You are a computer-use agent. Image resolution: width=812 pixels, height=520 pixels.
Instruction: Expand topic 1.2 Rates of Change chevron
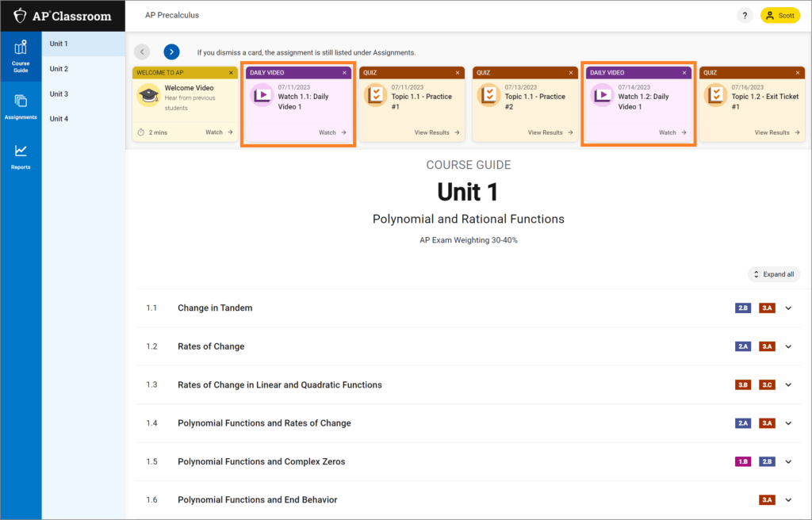788,346
